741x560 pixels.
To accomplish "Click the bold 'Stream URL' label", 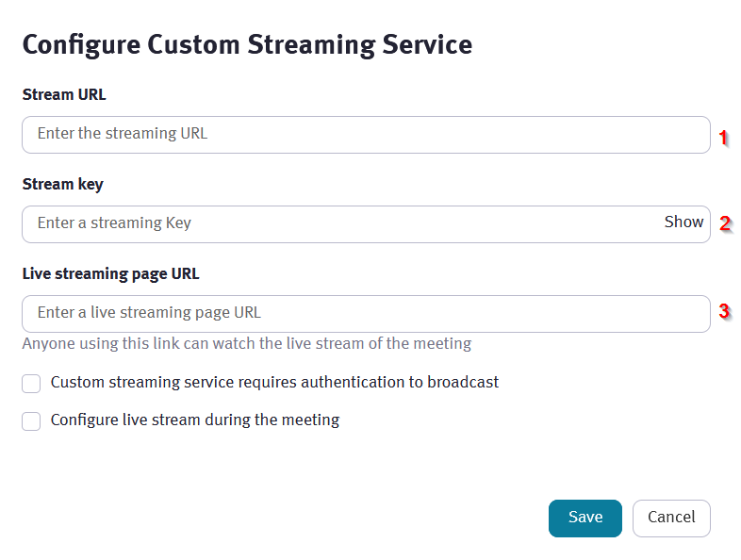I will tap(64, 94).
